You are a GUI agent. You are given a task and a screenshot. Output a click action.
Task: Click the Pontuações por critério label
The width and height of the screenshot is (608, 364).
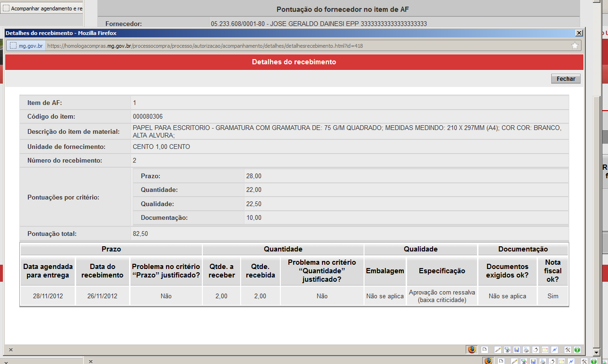pos(63,197)
